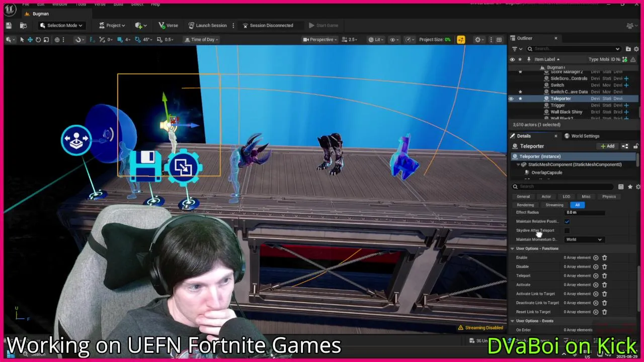644x362 pixels.
Task: Click the Outliner filter icon
Action: pyautogui.click(x=516, y=49)
